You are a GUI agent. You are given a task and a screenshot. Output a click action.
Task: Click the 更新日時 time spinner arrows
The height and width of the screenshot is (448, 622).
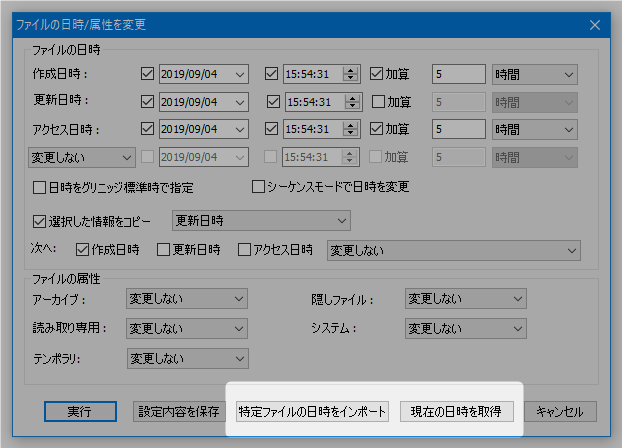tap(352, 102)
